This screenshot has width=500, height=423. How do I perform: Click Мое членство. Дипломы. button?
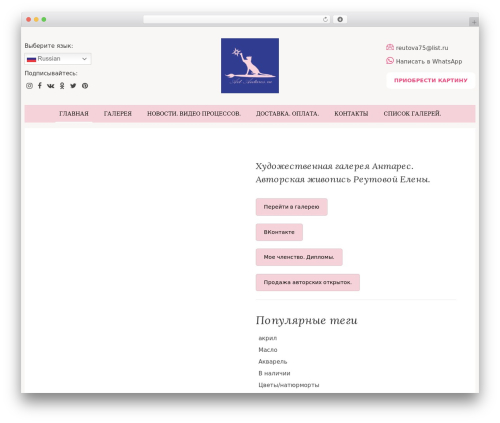point(299,257)
